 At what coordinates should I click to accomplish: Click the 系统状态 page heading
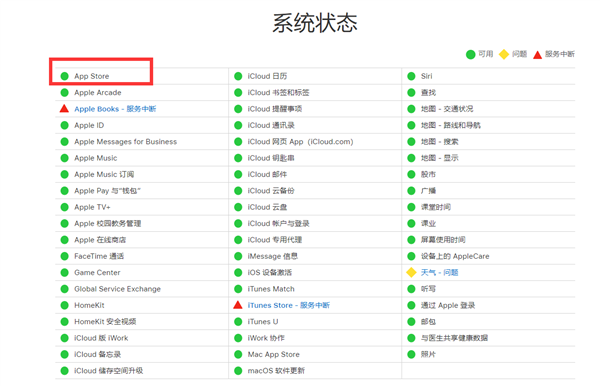coord(315,23)
